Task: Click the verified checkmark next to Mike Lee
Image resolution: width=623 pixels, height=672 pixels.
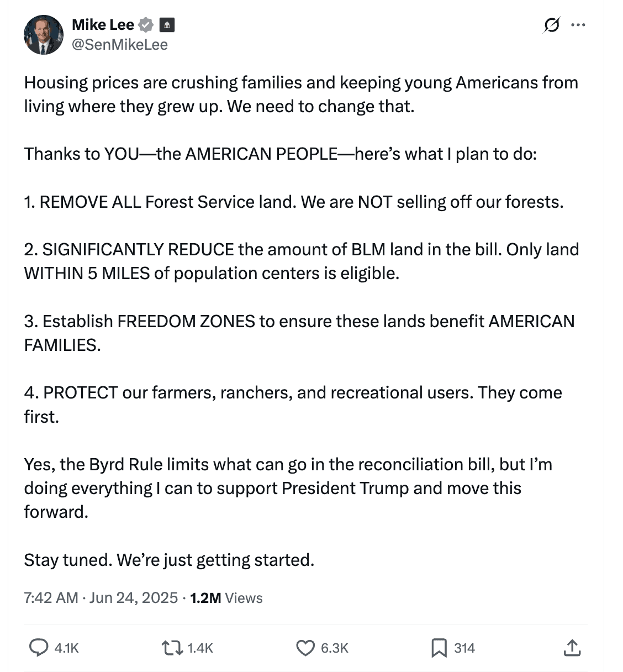Action: tap(145, 24)
